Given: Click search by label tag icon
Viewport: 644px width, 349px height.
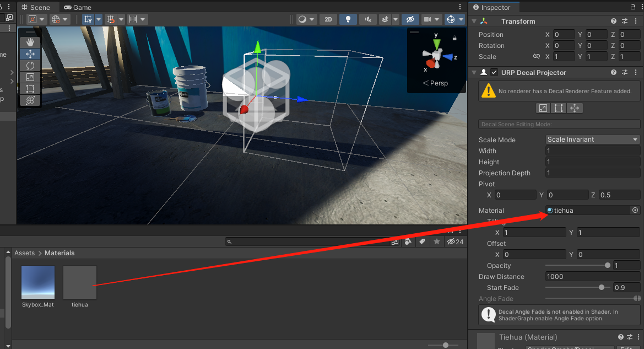Looking at the screenshot, I should tap(422, 241).
